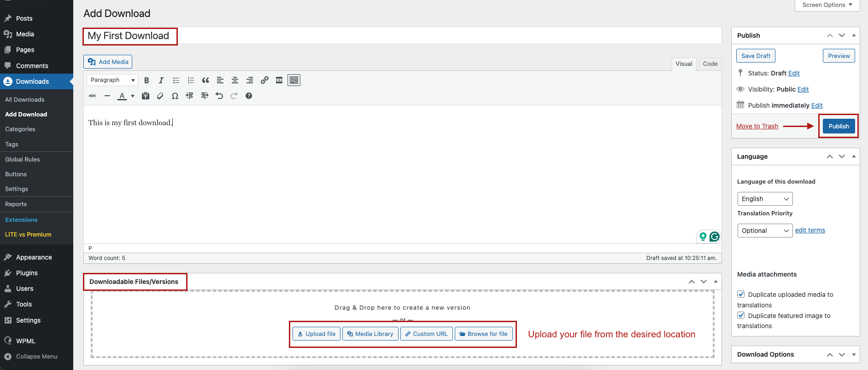The width and height of the screenshot is (868, 370).
Task: Insert or edit a link
Action: tap(264, 80)
